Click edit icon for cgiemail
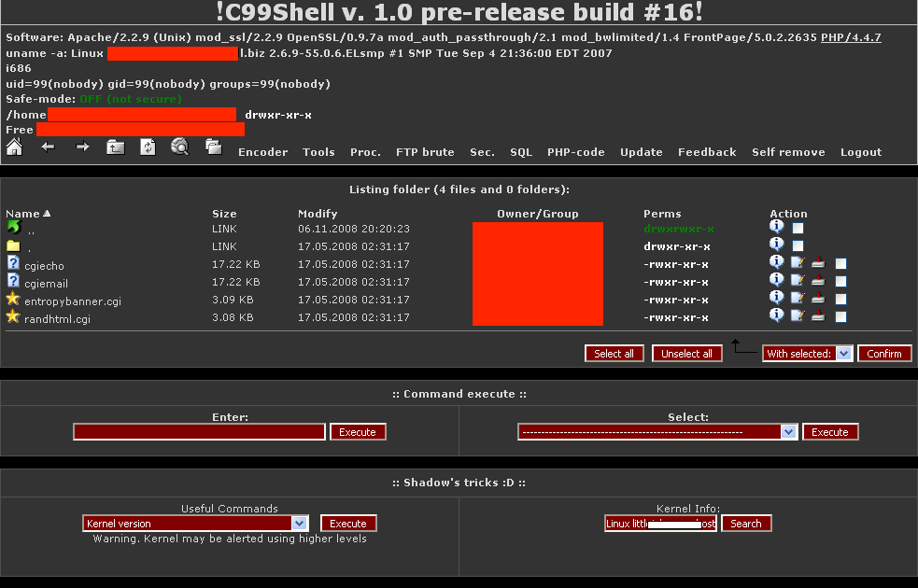 798,280
